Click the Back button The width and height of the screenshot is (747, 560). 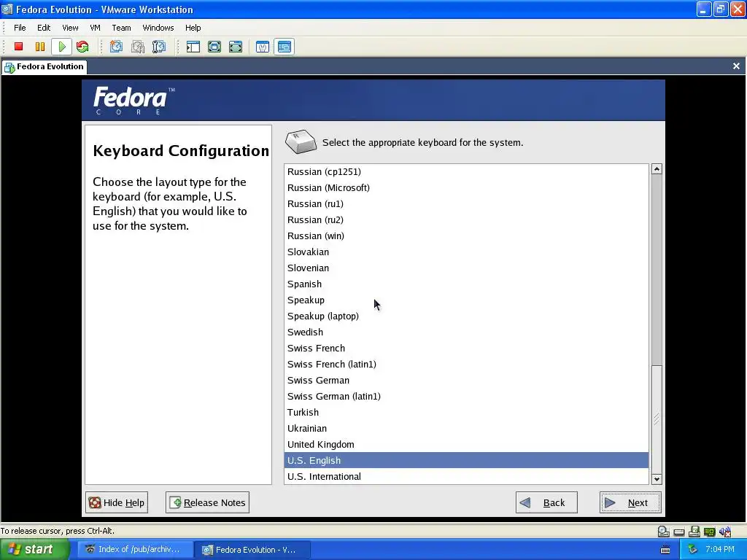coord(546,502)
